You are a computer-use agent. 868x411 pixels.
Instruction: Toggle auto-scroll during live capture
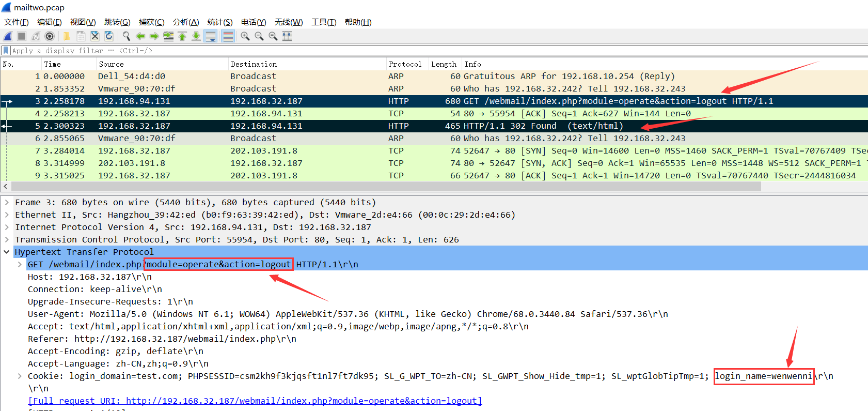tap(211, 36)
